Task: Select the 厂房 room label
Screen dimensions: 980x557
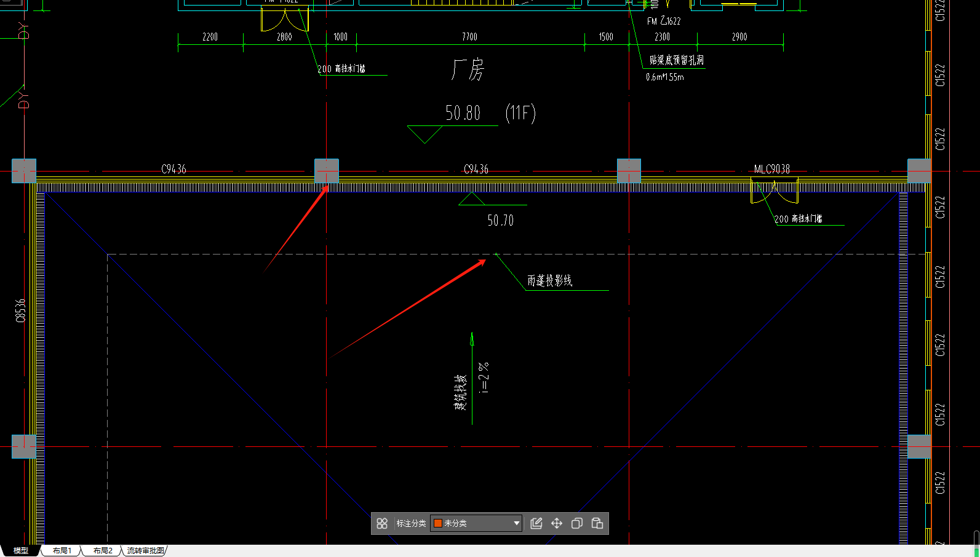Action: pyautogui.click(x=468, y=70)
